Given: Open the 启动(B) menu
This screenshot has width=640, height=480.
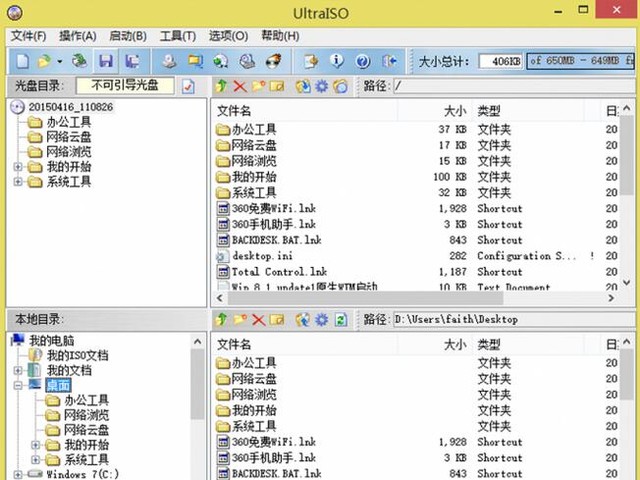Looking at the screenshot, I should tap(128, 36).
